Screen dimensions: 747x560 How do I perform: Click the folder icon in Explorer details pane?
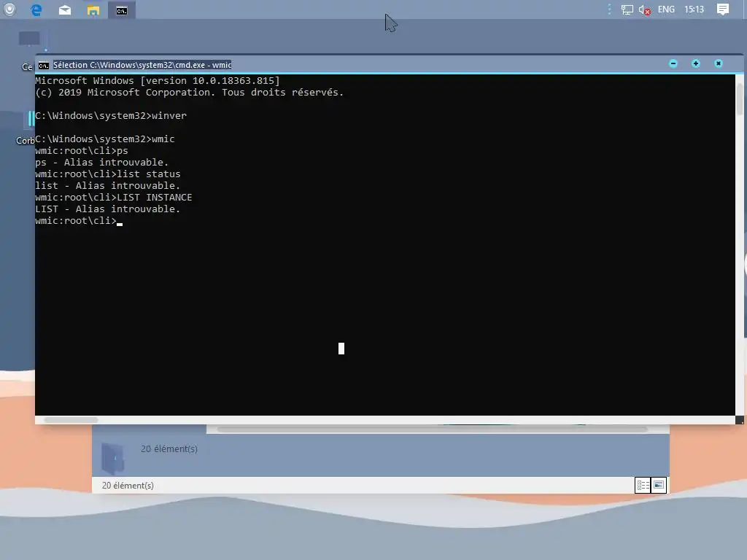tap(113, 458)
